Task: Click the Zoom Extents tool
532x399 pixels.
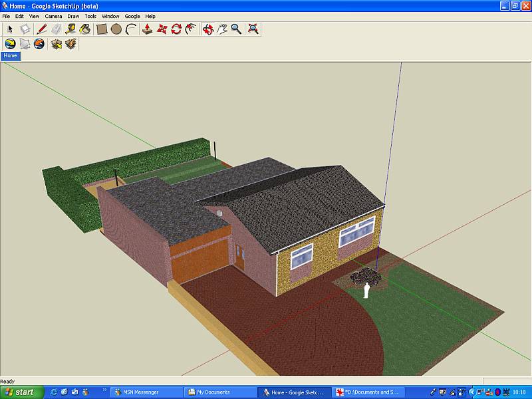Action: click(253, 29)
